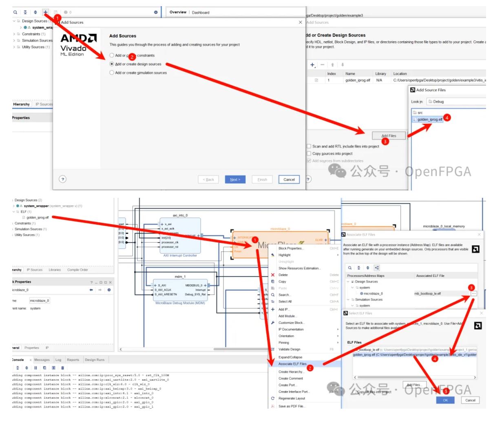Click Add Files in the Select ELF Files dialog
The width and height of the screenshot is (504, 425).
tap(414, 385)
